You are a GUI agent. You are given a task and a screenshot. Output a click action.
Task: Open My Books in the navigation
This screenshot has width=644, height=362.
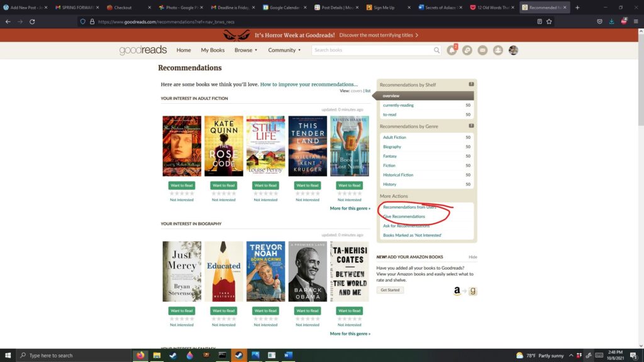[x=213, y=50]
